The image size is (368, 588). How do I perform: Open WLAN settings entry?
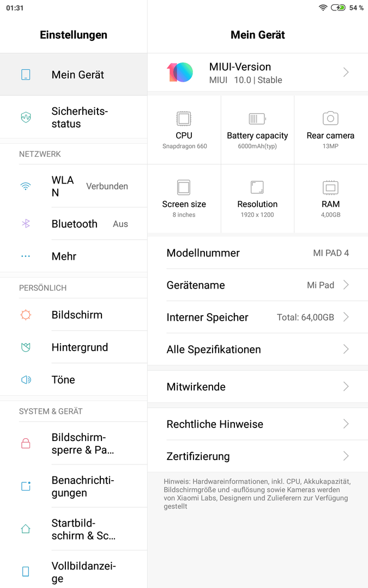pyautogui.click(x=74, y=186)
